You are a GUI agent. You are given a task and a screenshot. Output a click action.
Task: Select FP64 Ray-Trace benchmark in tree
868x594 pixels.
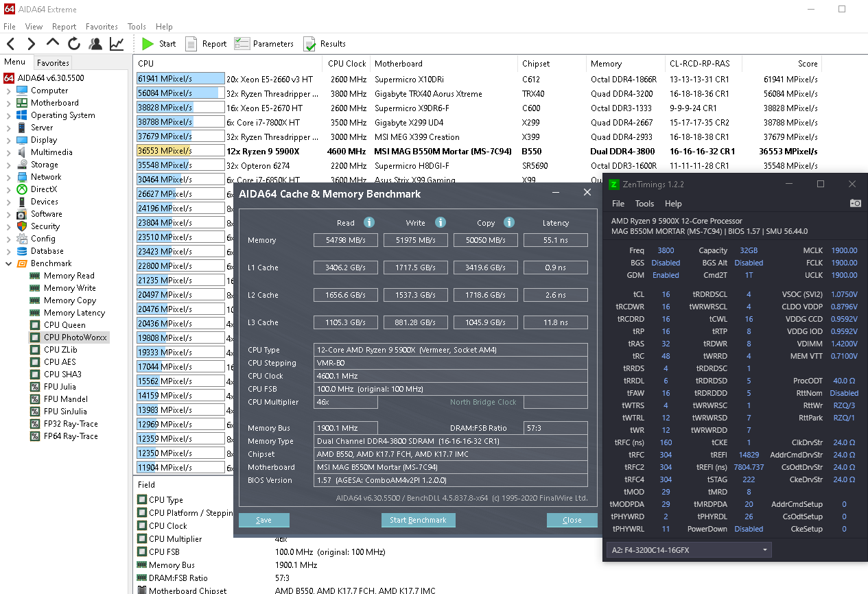(71, 436)
